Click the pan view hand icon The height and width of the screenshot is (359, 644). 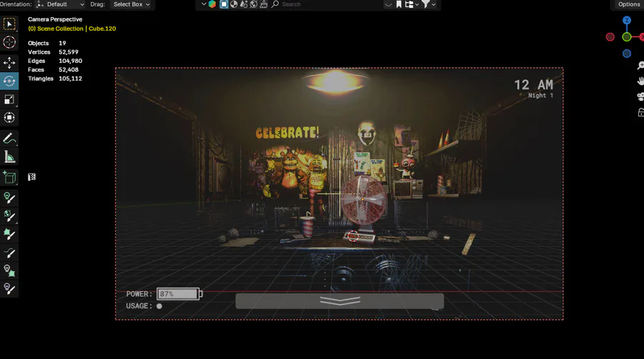(640, 81)
